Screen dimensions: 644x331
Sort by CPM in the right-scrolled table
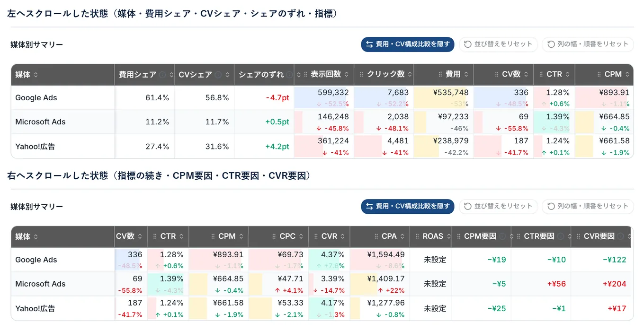click(x=241, y=236)
